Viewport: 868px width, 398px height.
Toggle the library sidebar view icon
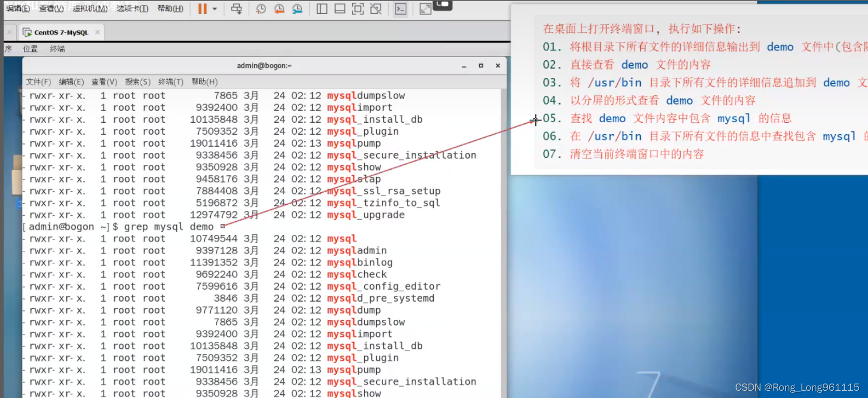click(x=322, y=9)
